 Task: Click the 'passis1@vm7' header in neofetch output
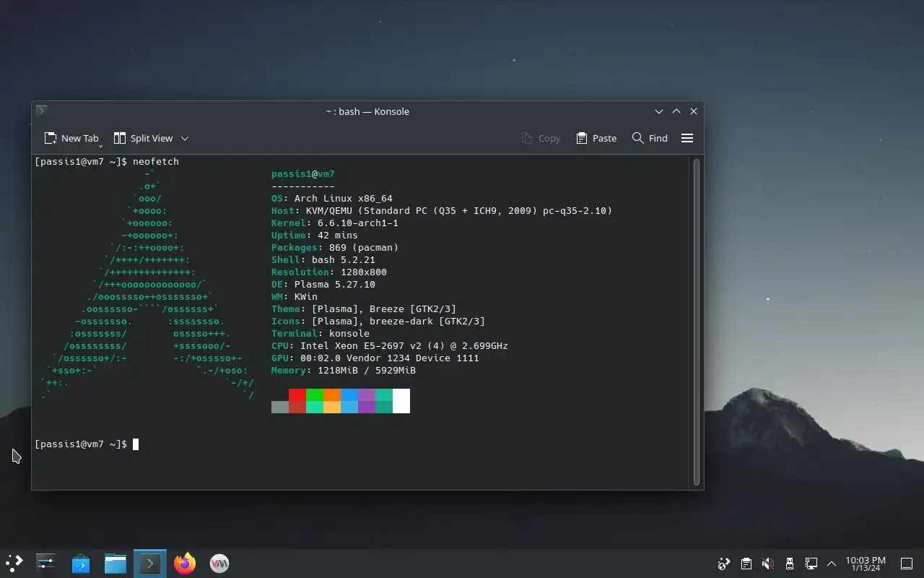pyautogui.click(x=303, y=174)
